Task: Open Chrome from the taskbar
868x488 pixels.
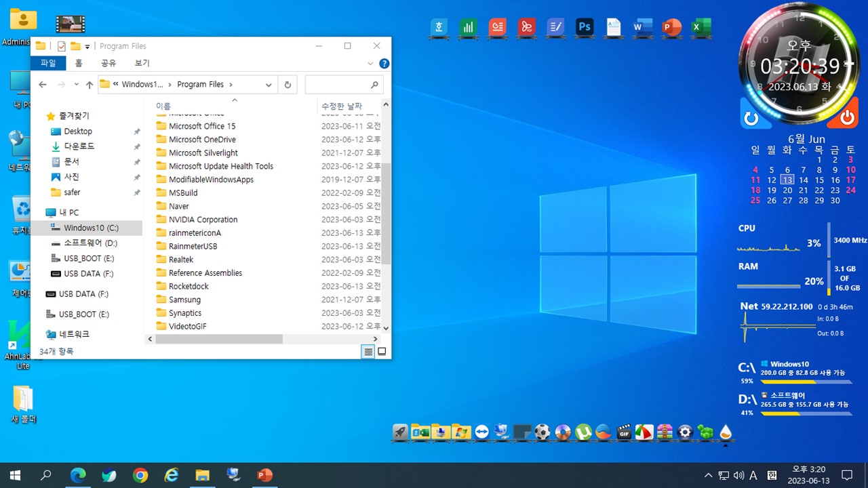Action: (140, 475)
